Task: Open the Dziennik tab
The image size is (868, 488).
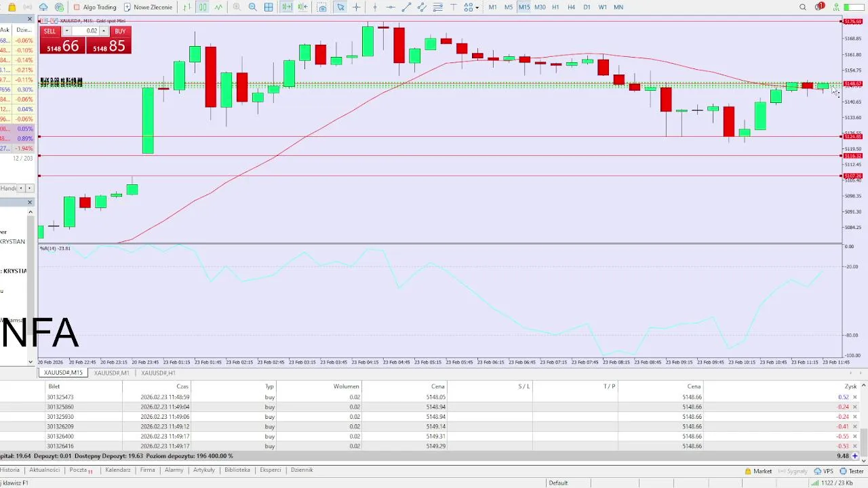Action: coord(302,470)
